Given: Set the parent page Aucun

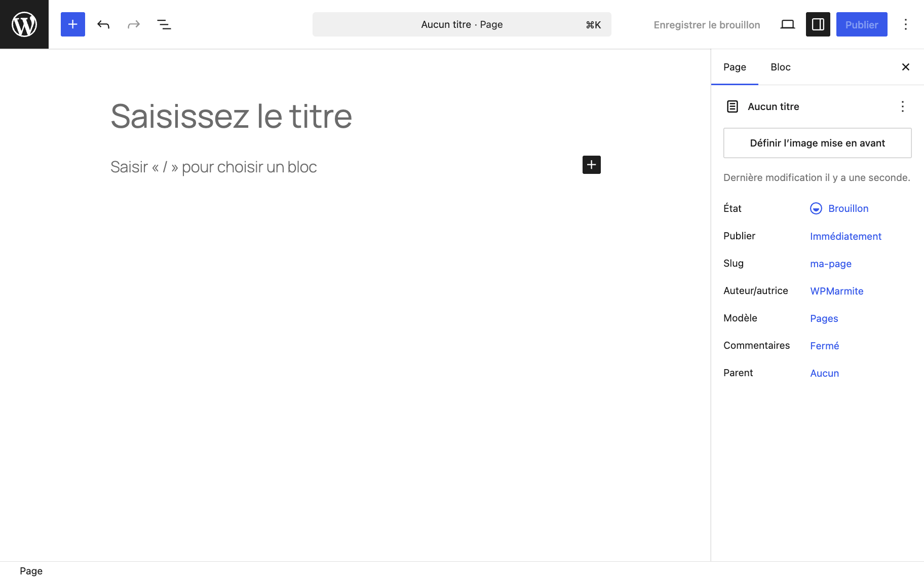Looking at the screenshot, I should pyautogui.click(x=825, y=373).
